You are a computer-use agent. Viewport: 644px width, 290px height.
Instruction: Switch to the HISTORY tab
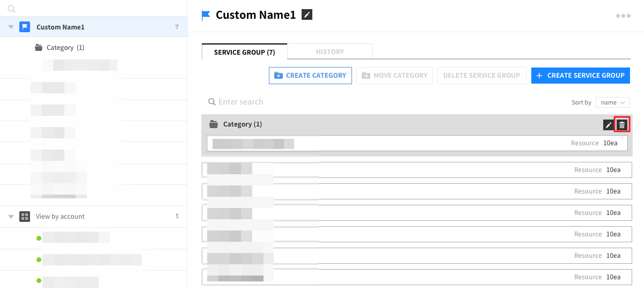[330, 52]
